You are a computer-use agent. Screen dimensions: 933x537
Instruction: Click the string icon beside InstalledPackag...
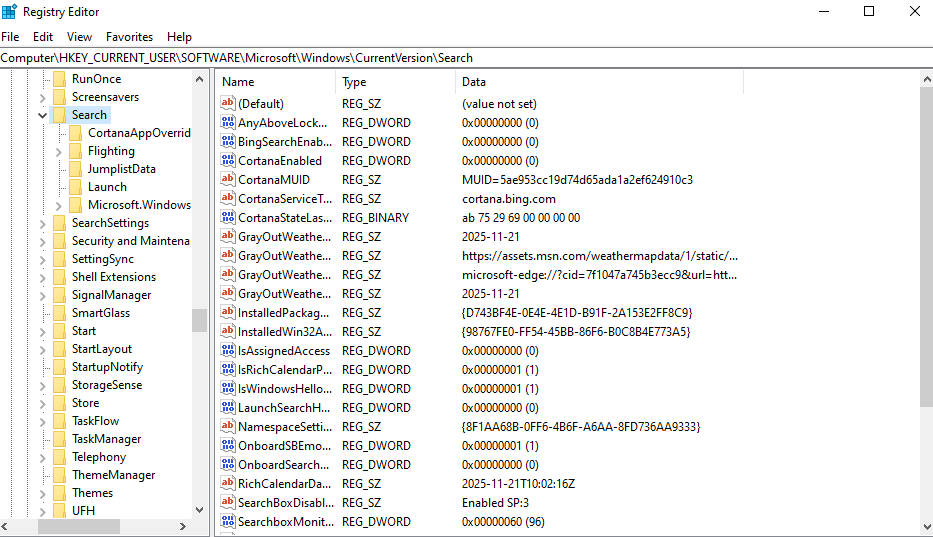[x=227, y=312]
